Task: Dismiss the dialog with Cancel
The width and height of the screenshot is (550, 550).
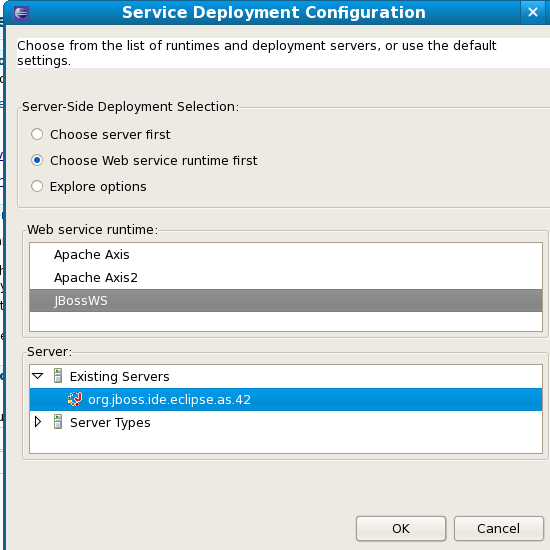Action: [x=498, y=529]
